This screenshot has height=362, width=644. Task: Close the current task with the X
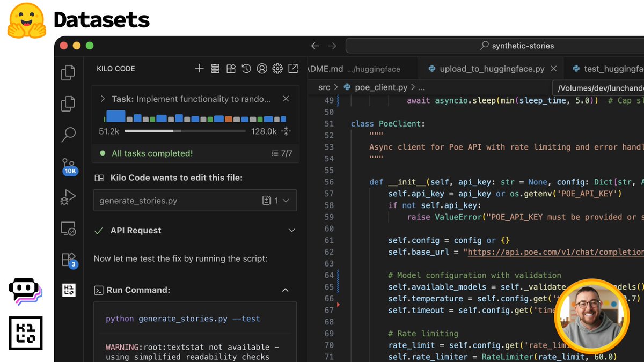point(286,99)
